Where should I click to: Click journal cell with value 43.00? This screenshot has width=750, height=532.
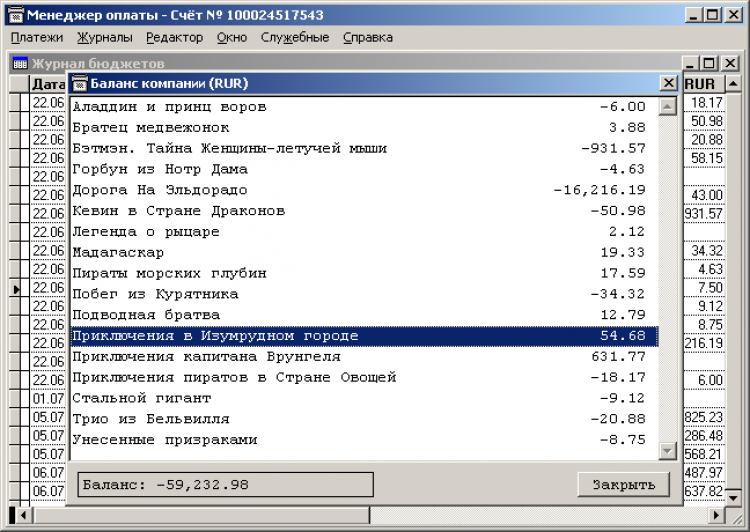click(704, 195)
